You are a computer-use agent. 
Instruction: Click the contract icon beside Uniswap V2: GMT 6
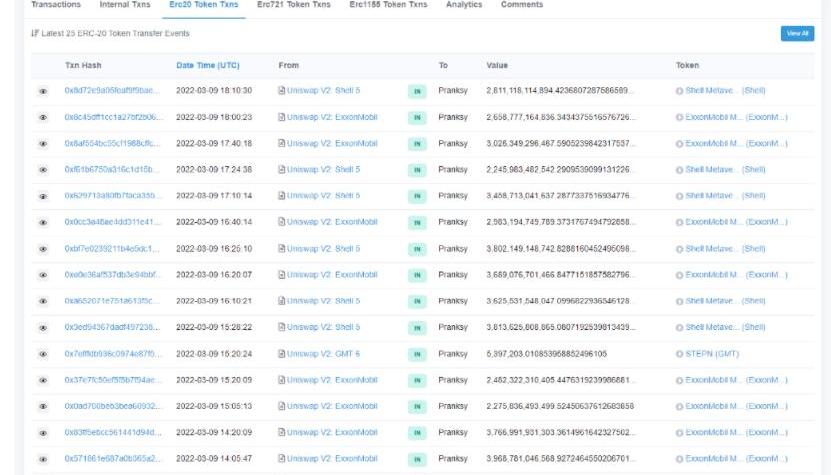pos(281,353)
